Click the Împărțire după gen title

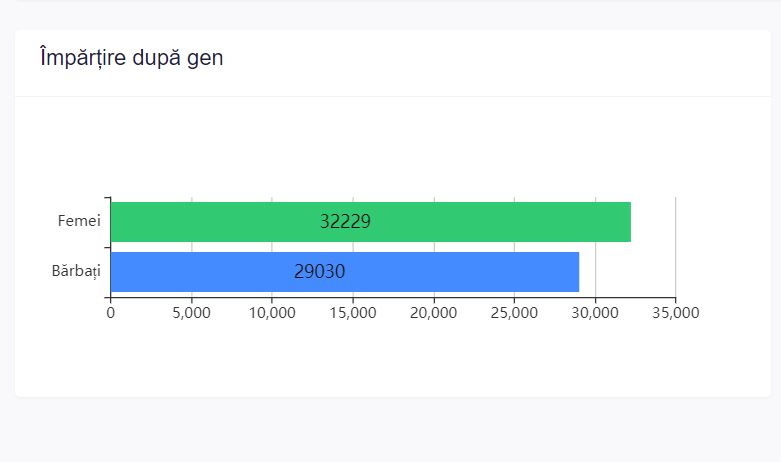coord(131,58)
